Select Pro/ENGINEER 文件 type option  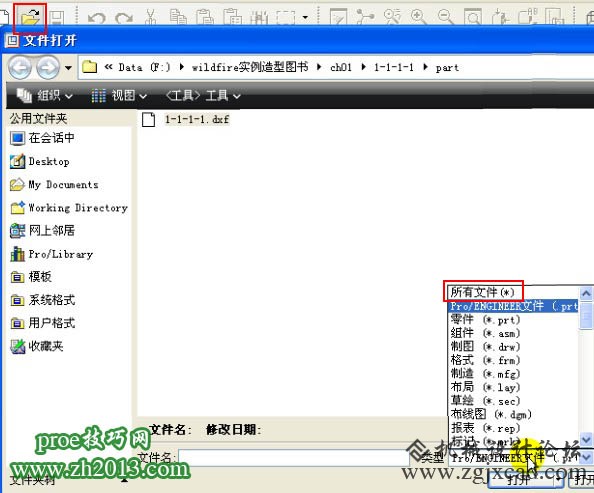513,306
